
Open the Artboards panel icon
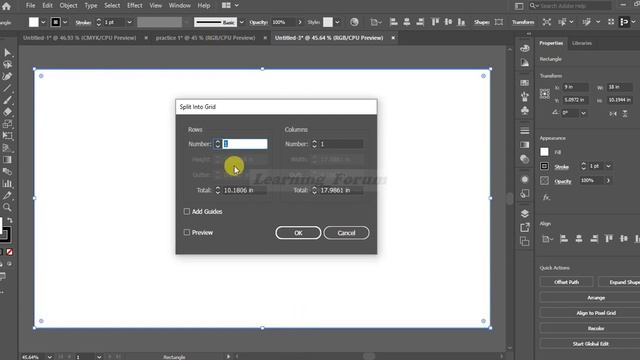pos(524,242)
